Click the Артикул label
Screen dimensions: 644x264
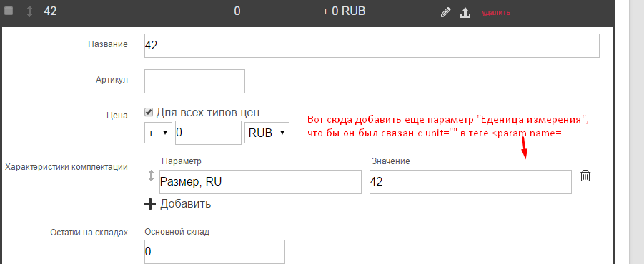[112, 80]
